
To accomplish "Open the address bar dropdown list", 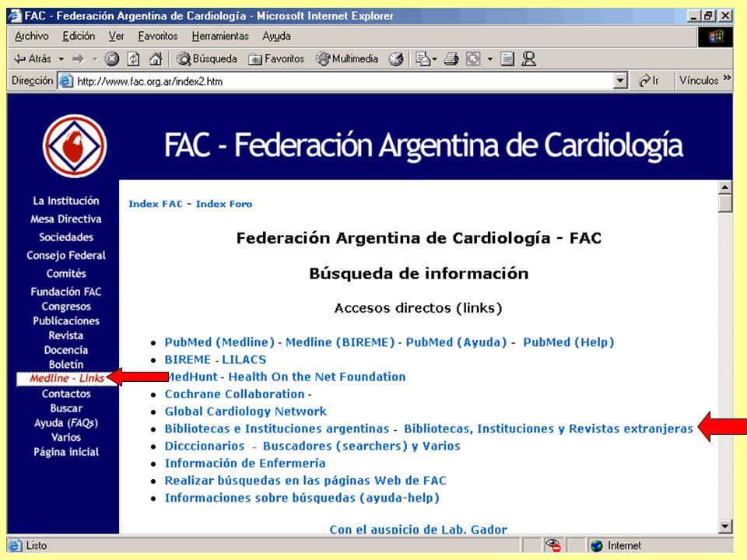I will click(x=620, y=81).
